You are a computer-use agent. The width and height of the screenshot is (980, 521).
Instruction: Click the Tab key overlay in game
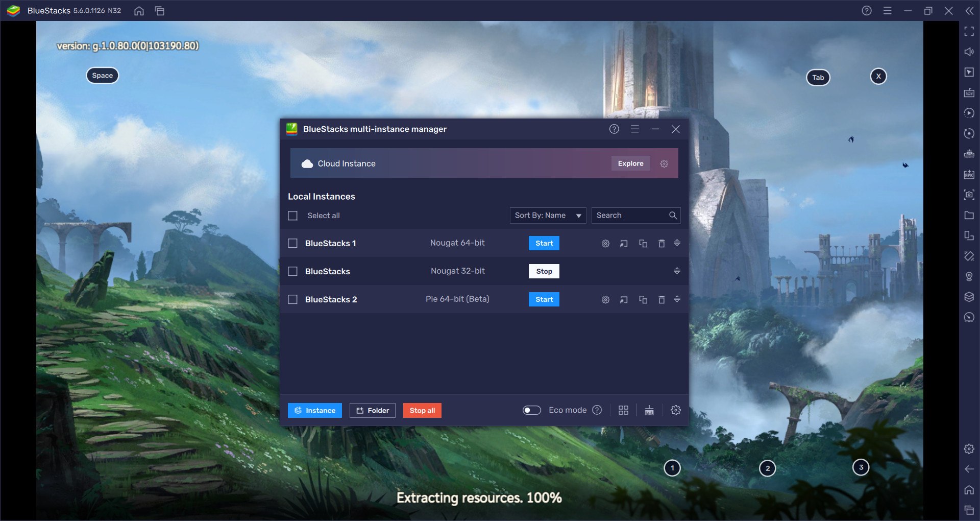818,78
